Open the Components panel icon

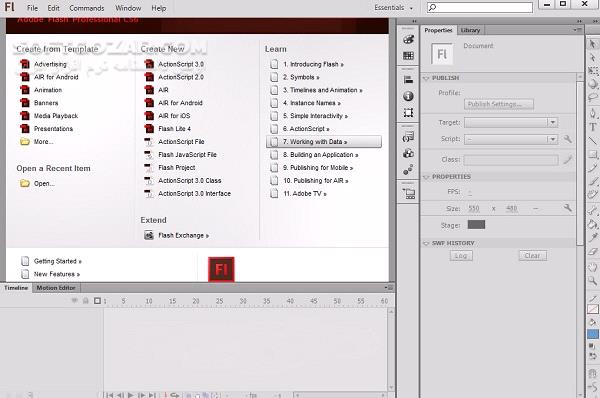tap(408, 153)
